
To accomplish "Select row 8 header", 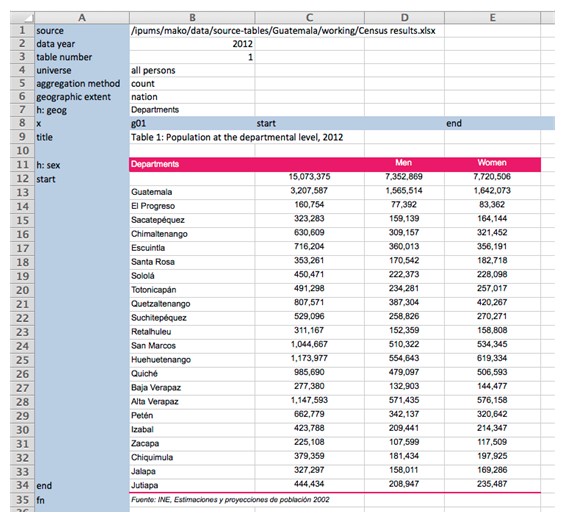I will [22, 123].
